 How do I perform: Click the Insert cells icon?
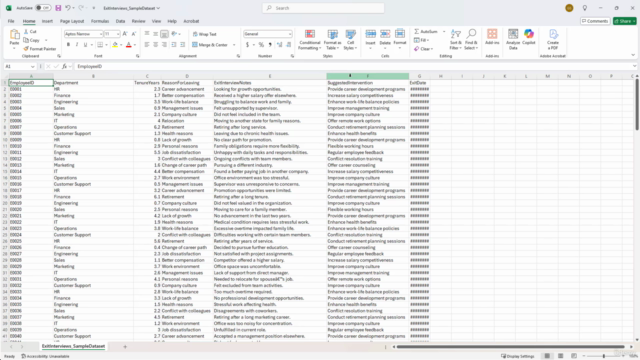(x=371, y=34)
